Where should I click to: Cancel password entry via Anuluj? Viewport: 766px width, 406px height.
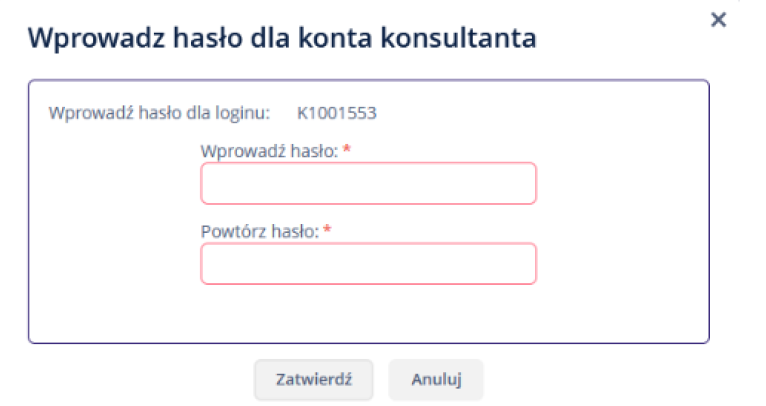tap(435, 380)
